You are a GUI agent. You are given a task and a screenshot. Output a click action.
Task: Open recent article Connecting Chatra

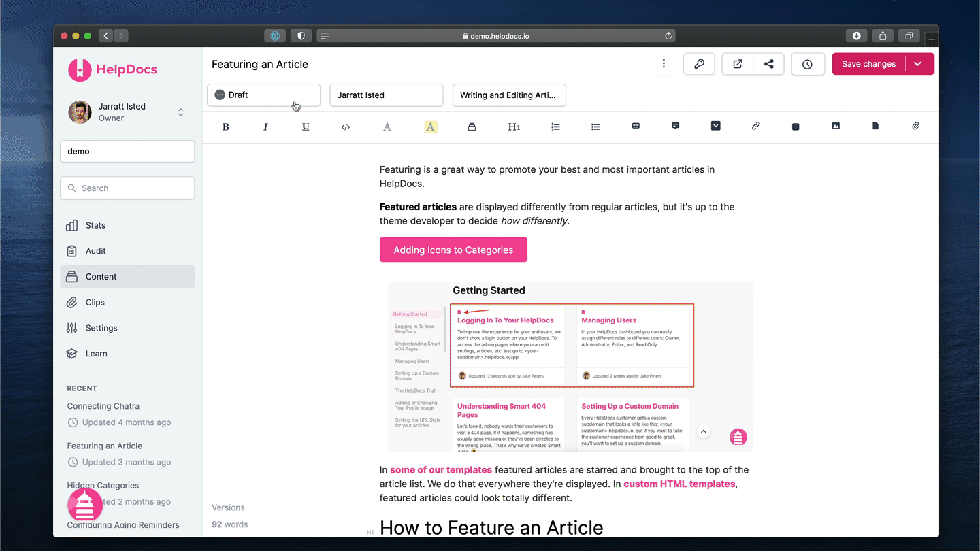tap(103, 406)
